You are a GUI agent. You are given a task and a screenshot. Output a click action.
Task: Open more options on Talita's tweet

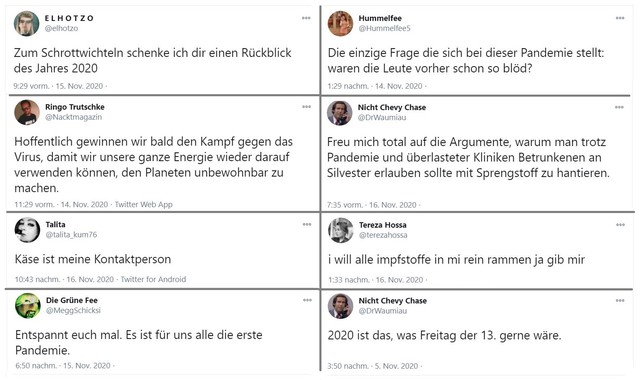[x=307, y=224]
